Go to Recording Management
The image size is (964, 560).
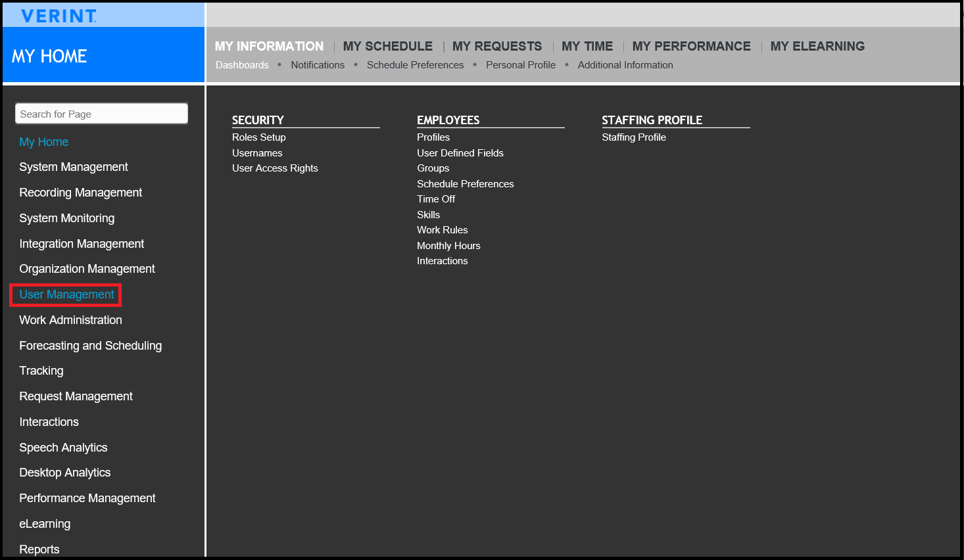coord(81,193)
